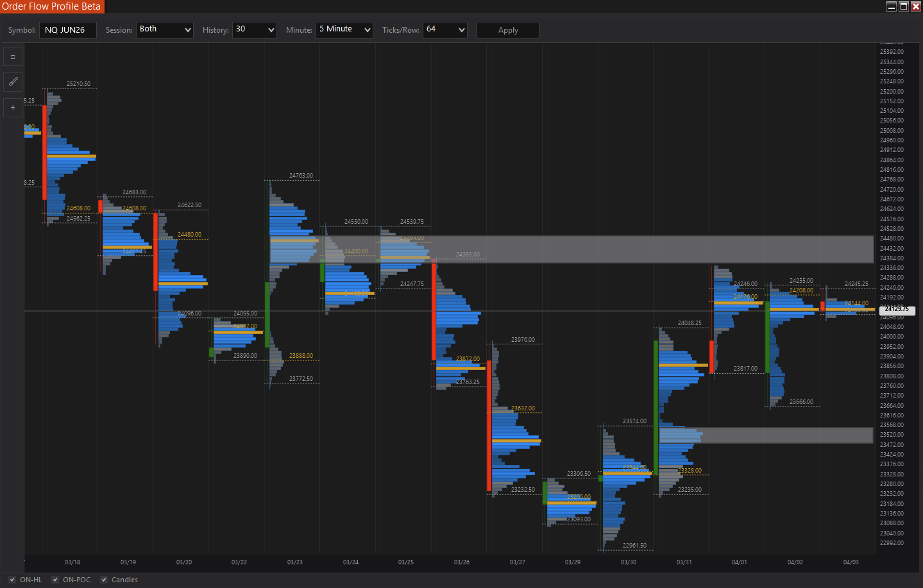923x588 pixels.
Task: Disable the Candles checkbox
Action: (104, 580)
